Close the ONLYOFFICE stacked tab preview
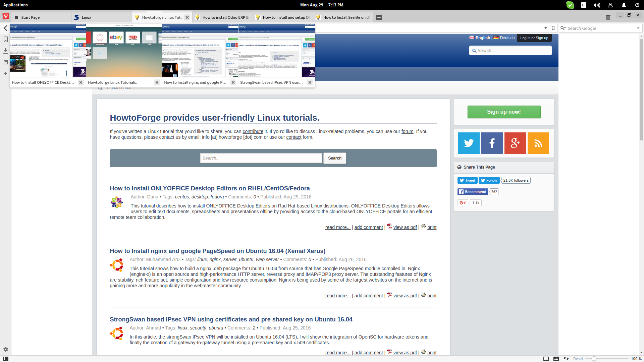644x362 pixels. (81, 82)
